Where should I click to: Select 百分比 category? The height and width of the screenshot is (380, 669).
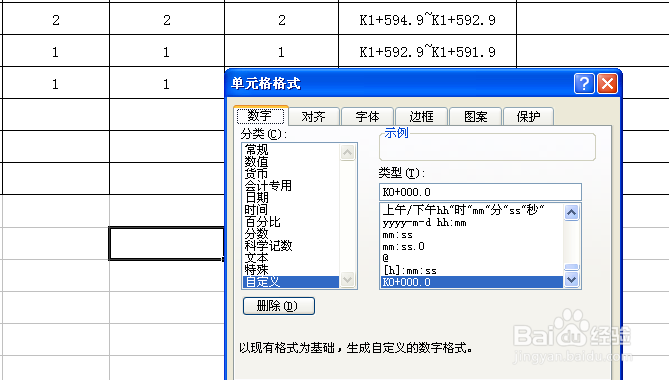291,222
